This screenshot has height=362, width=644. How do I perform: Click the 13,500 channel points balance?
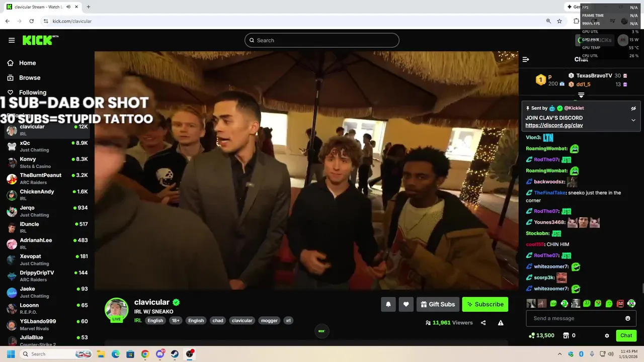coord(542,335)
